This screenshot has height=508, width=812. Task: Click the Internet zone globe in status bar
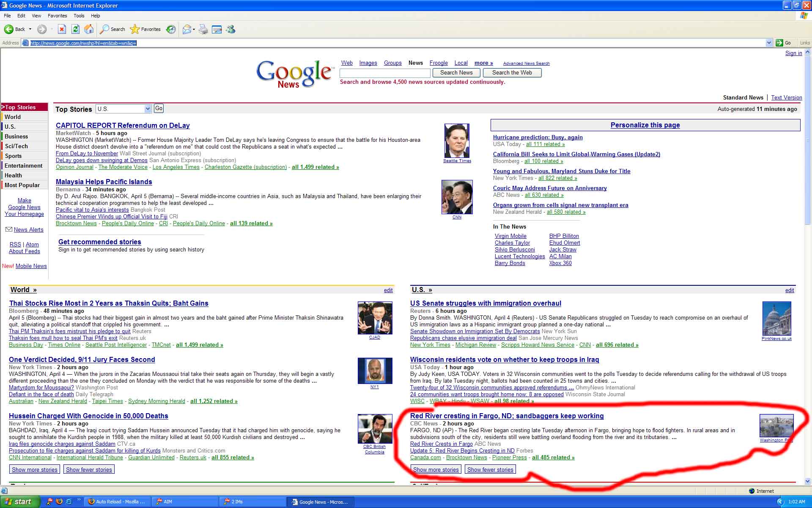pos(752,491)
